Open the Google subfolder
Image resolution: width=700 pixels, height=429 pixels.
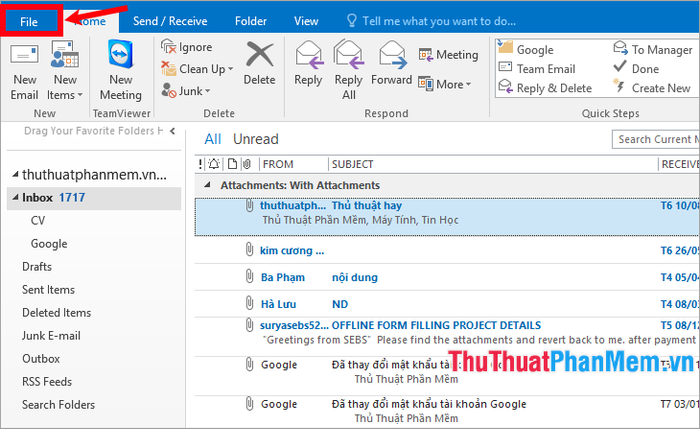pyautogui.click(x=49, y=244)
